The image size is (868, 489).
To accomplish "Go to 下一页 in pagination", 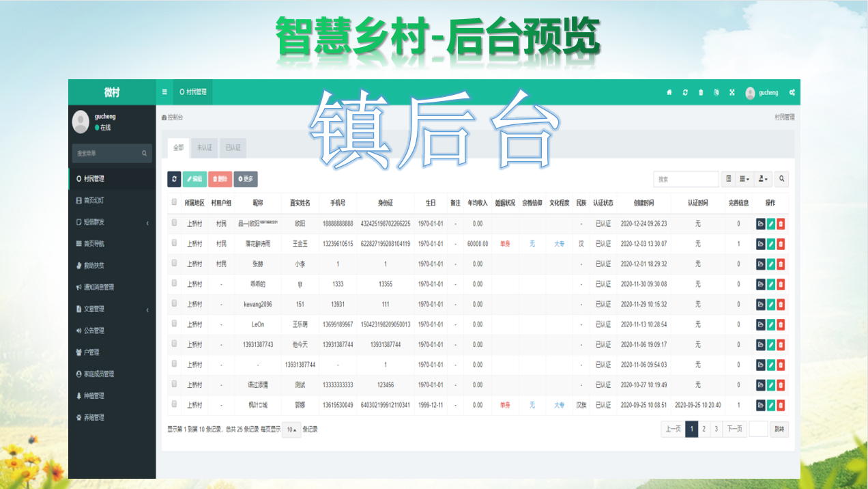I will [x=734, y=429].
